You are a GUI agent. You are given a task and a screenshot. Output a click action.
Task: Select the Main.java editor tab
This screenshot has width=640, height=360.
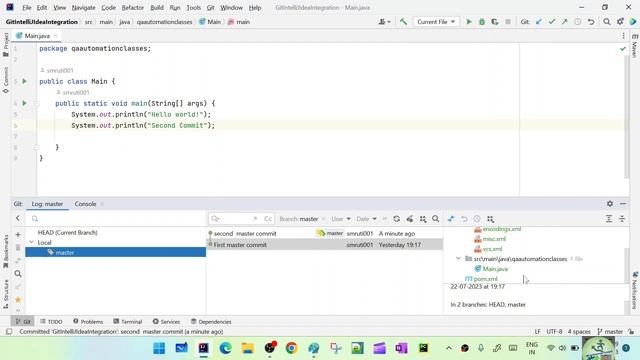pyautogui.click(x=37, y=36)
